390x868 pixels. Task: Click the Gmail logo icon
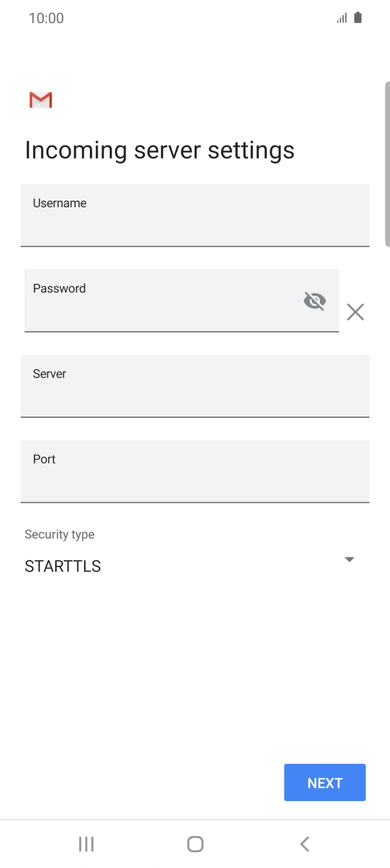[40, 100]
